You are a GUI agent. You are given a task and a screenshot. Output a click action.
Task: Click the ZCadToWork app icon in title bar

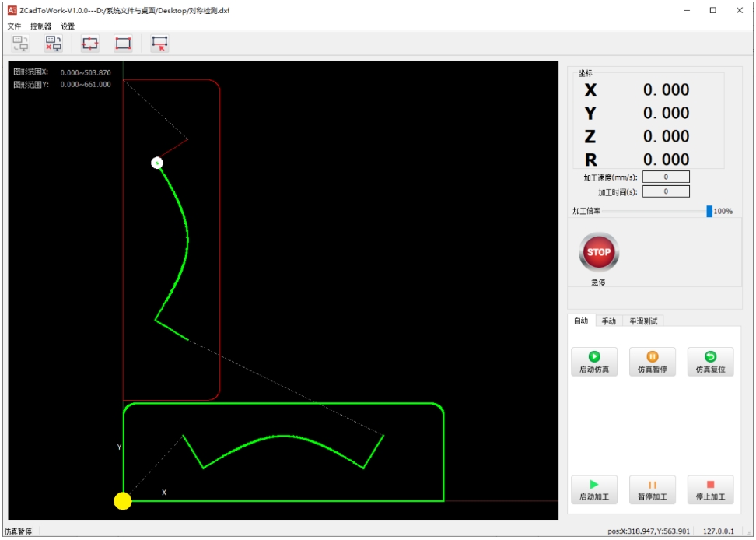12,10
